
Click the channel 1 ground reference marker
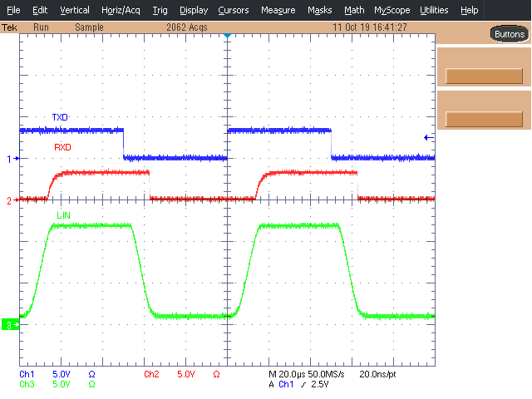(12, 158)
